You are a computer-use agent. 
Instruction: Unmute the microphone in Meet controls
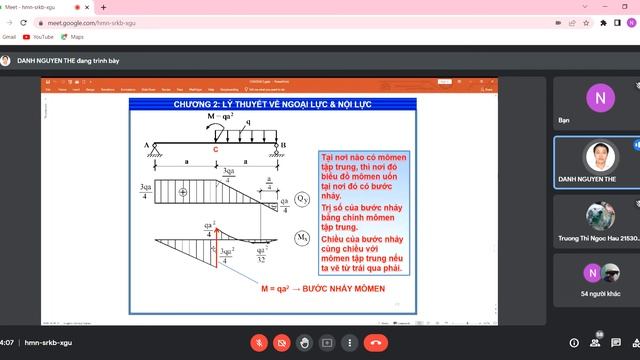pyautogui.click(x=259, y=343)
